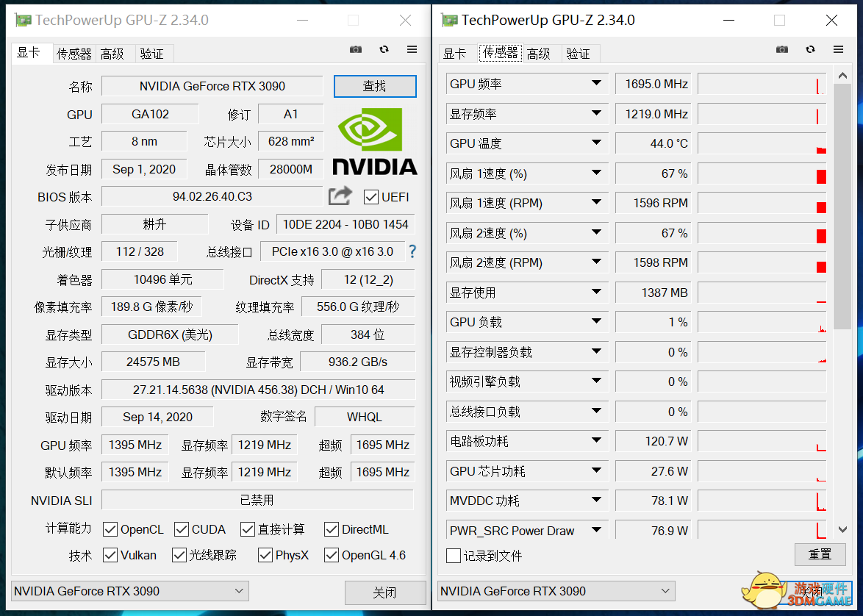
Task: Toggle the Vulkan checkbox
Action: click(110, 555)
